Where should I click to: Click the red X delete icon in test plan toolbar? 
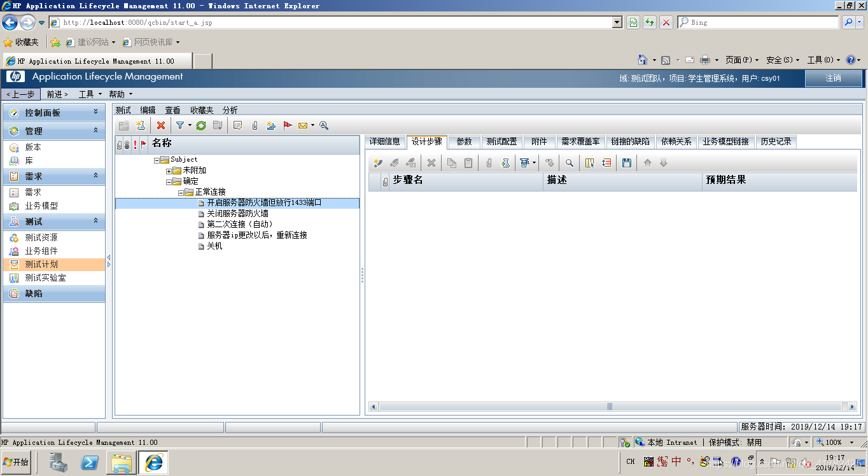pyautogui.click(x=161, y=125)
